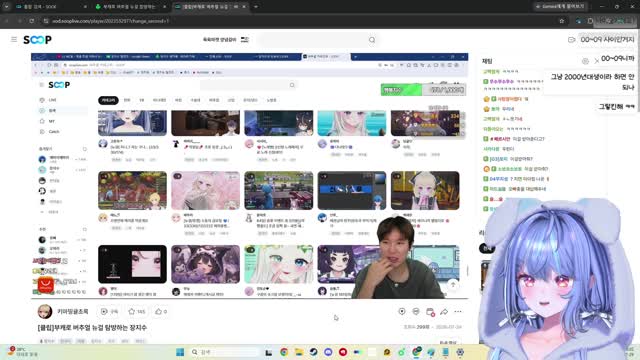Favorite the streamer with the star button
Screen dimensions: 640x360
coord(137,311)
